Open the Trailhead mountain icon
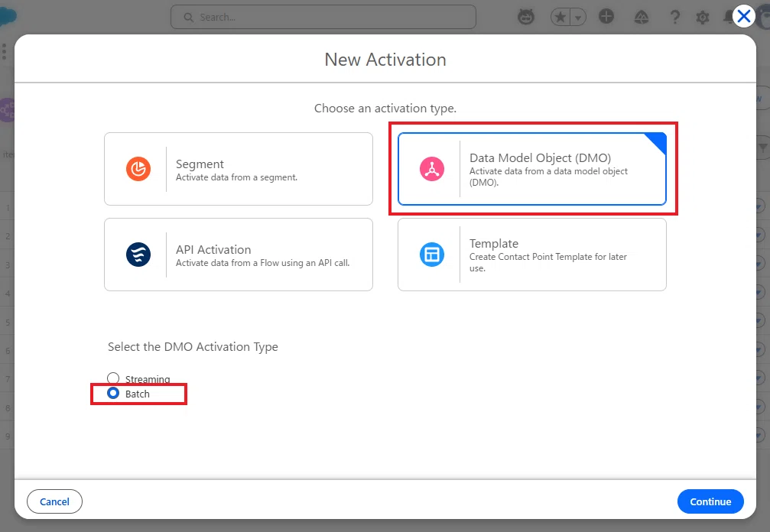 [642, 18]
